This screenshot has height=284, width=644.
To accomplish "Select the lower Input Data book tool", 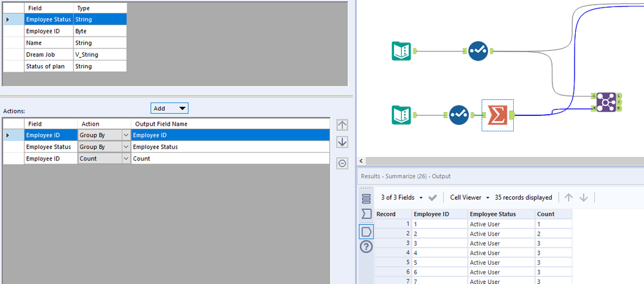I will 401,115.
